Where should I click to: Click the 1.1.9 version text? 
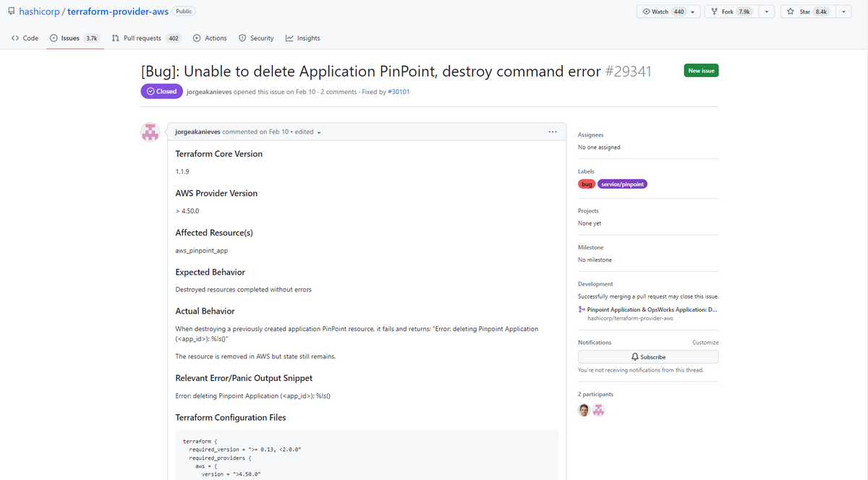182,171
